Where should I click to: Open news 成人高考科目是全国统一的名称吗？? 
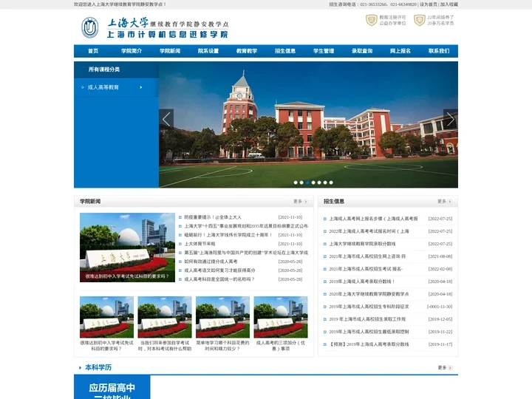[x=219, y=279]
